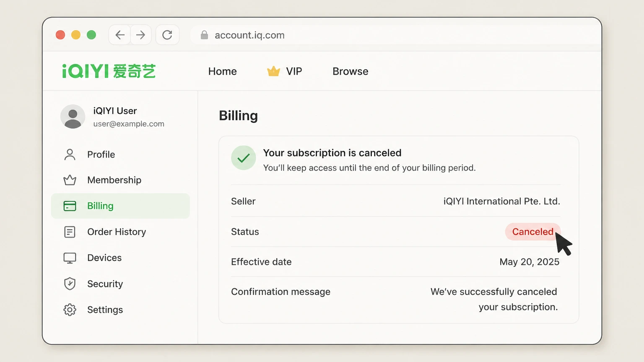This screenshot has height=362, width=644.
Task: Select Membership in the sidebar
Action: 120,180
